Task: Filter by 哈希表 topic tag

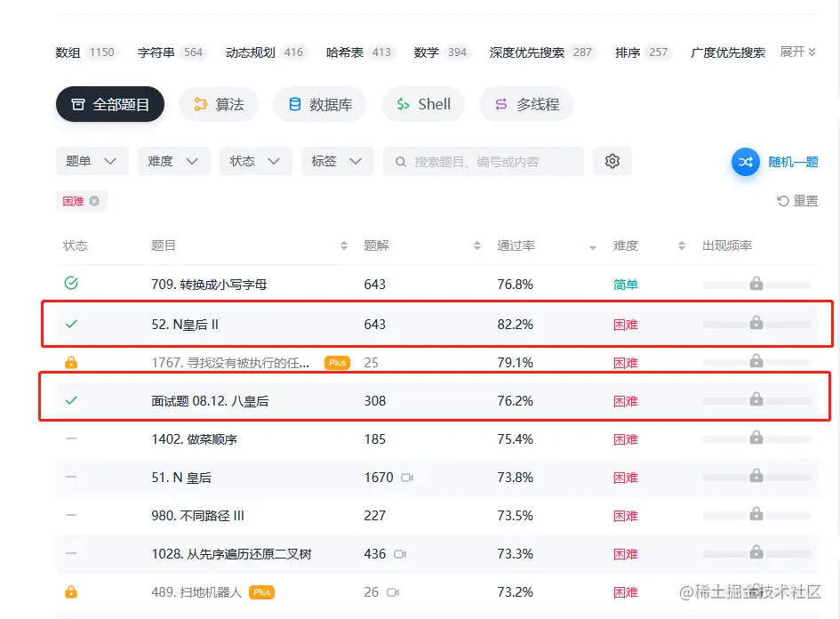Action: coord(359,52)
